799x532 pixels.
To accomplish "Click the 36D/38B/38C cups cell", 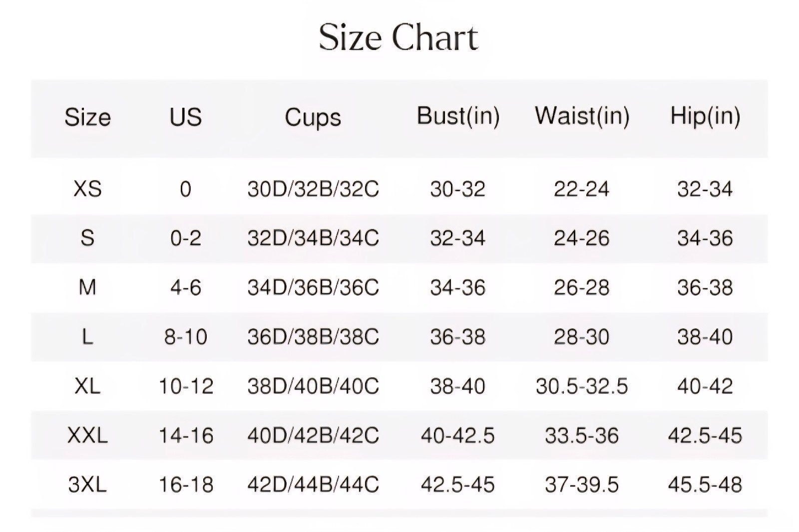I will [313, 336].
